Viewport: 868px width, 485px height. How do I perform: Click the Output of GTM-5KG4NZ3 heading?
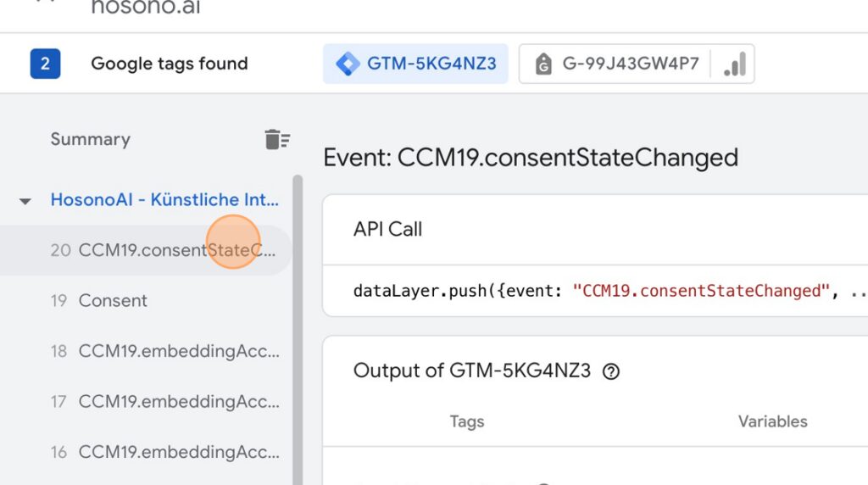pyautogui.click(x=471, y=371)
